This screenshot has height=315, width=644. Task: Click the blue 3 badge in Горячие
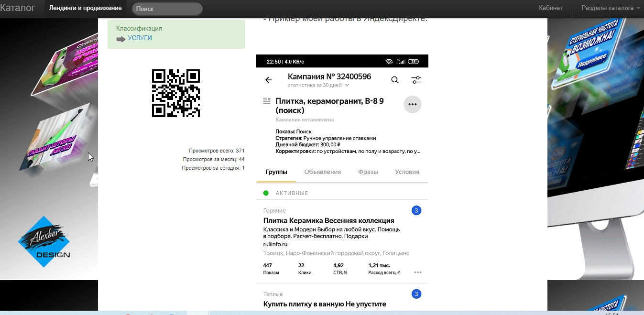click(416, 210)
